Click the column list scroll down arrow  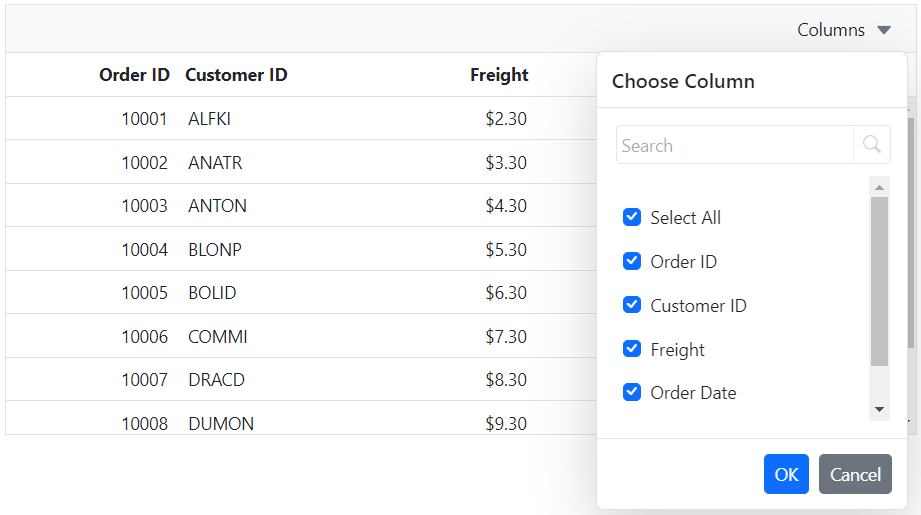[879, 409]
